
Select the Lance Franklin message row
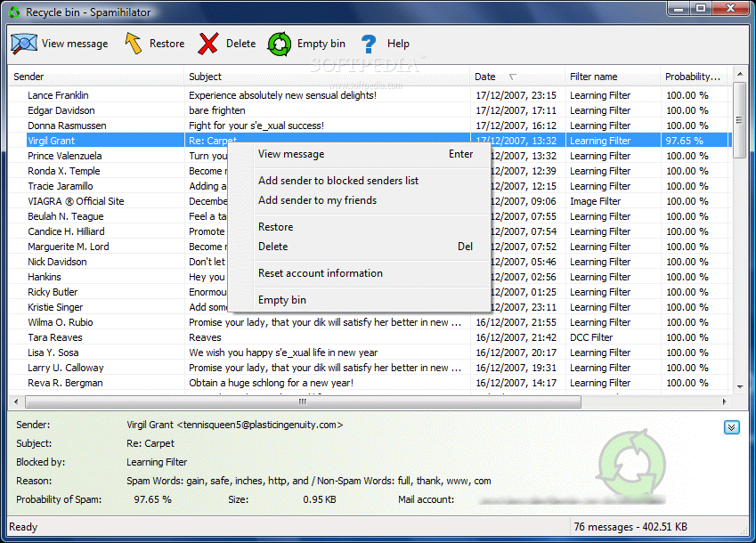point(59,95)
